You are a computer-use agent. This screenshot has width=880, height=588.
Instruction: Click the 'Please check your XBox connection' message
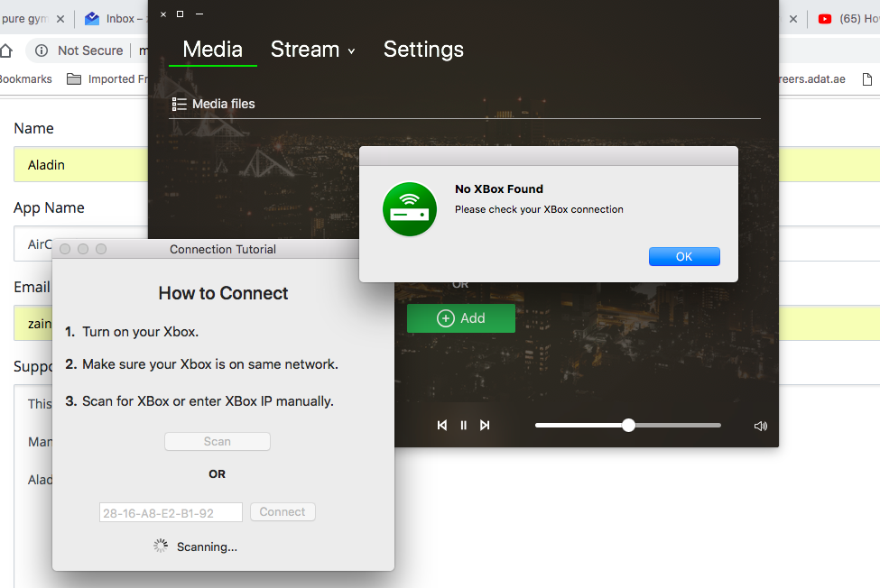point(539,209)
